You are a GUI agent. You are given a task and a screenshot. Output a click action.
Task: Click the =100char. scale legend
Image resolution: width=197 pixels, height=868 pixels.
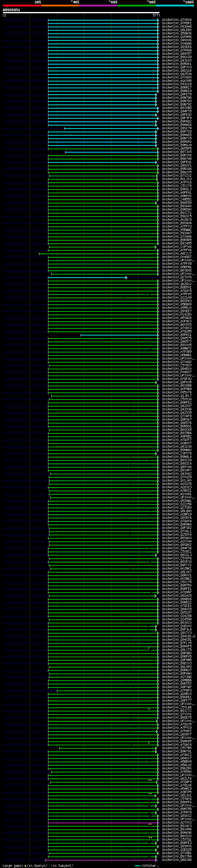pos(147,866)
